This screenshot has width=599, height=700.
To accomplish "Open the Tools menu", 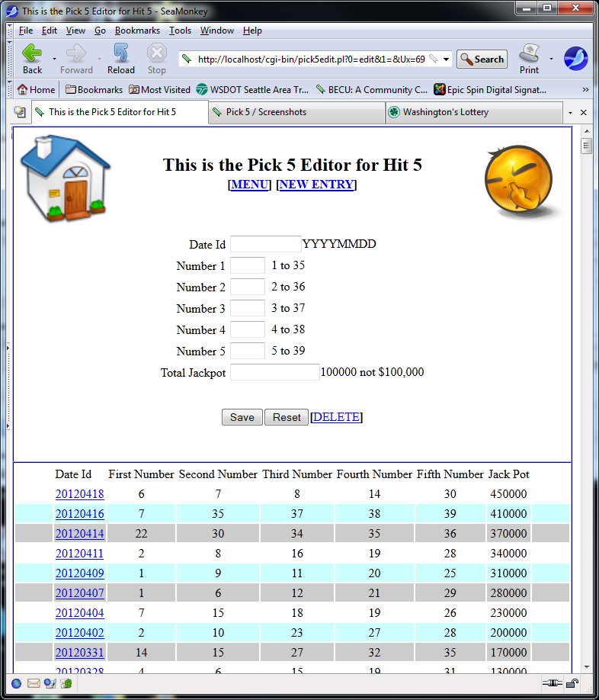I will [x=180, y=31].
